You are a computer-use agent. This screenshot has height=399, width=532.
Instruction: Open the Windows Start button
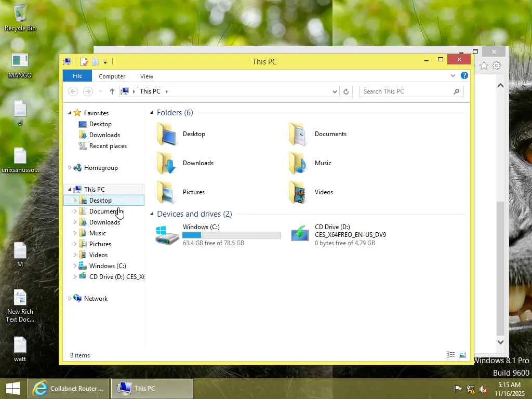coord(13,389)
